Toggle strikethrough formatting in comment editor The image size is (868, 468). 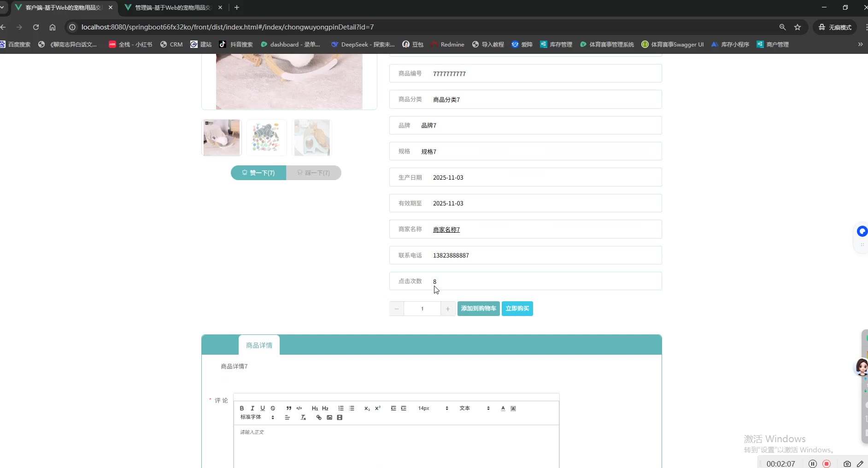click(273, 408)
